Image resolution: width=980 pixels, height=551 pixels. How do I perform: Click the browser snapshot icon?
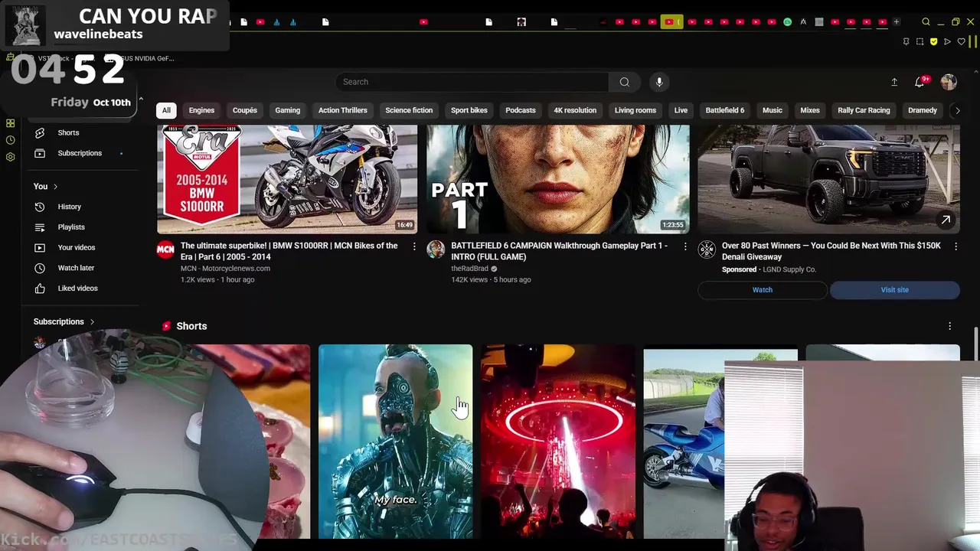920,41
